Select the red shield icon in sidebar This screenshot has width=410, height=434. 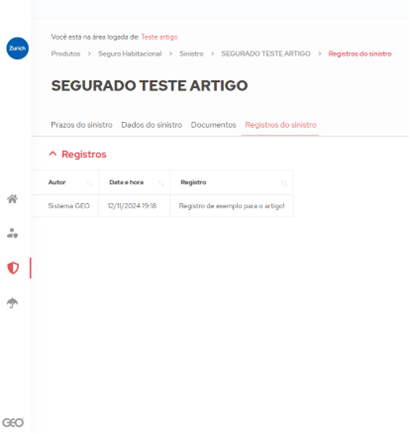[13, 268]
